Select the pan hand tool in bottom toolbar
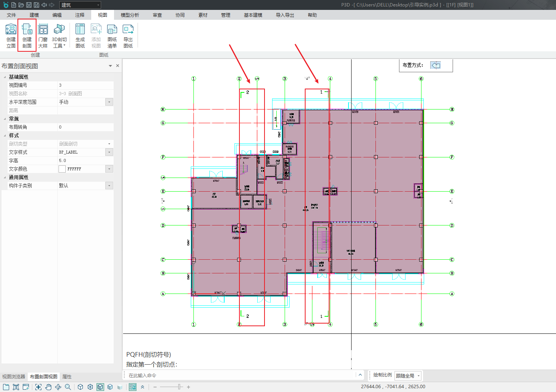 coord(48,387)
